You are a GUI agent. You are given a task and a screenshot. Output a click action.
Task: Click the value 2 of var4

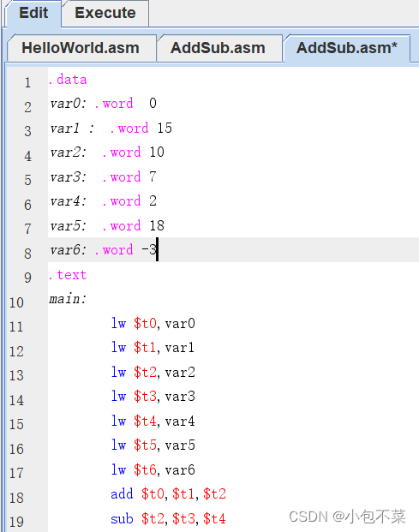[x=153, y=201]
